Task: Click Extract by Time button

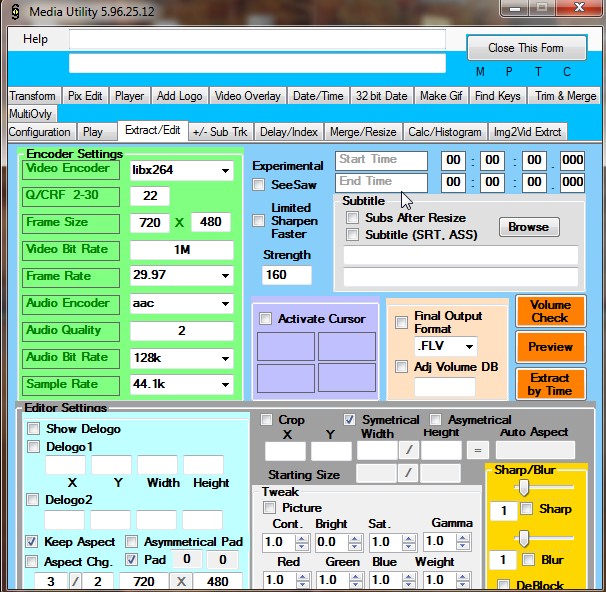Action: point(550,384)
